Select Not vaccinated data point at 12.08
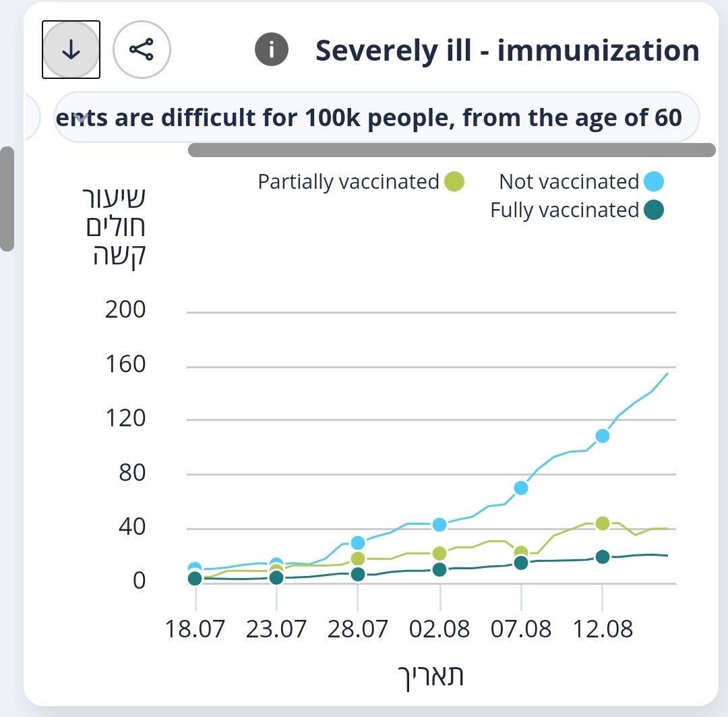 603,436
